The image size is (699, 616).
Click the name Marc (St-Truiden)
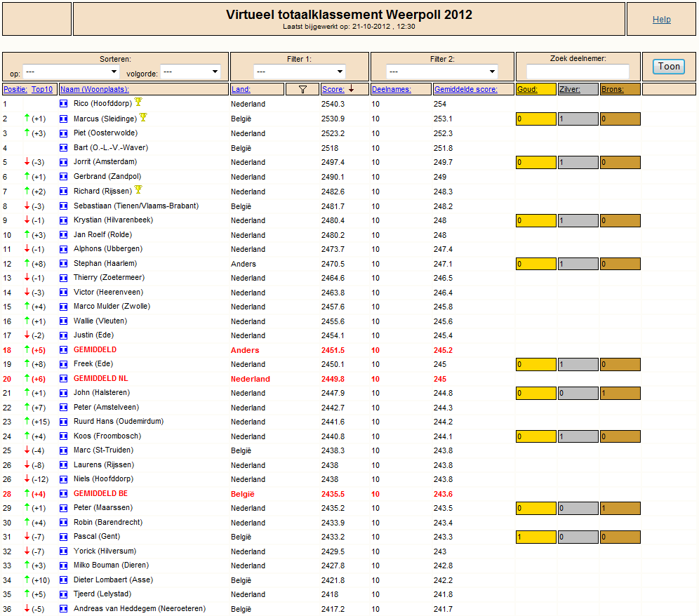(104, 450)
